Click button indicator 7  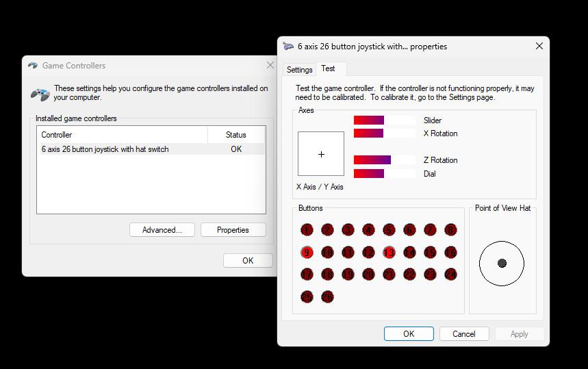[x=430, y=230]
